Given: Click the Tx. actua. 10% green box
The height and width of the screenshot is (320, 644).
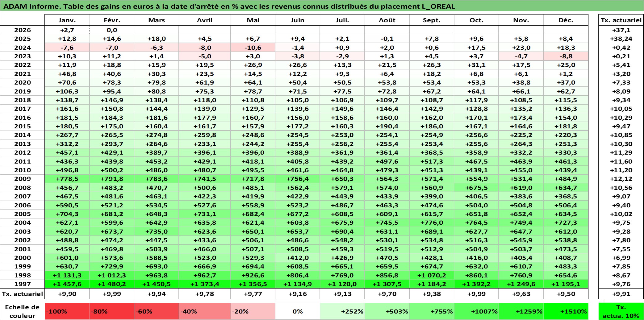Looking at the screenshot, I should tap(621, 311).
